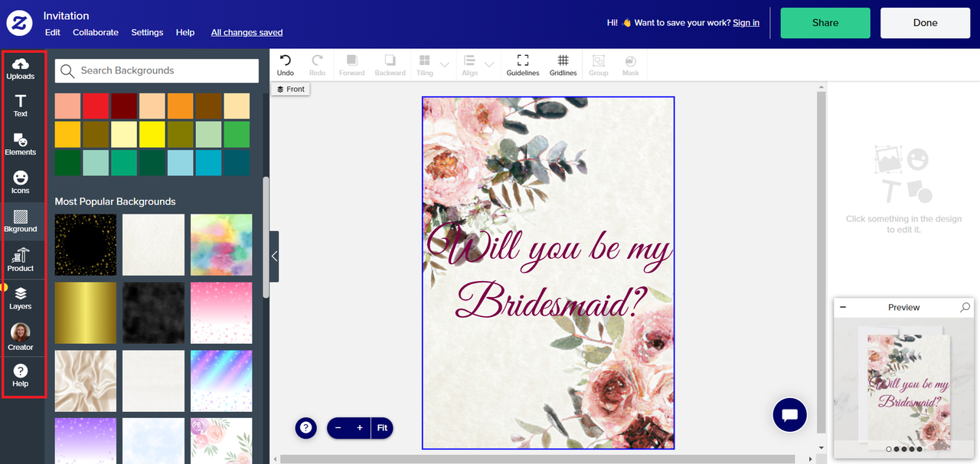Open the Icons panel
Viewport: 980px width, 464px height.
[21, 182]
